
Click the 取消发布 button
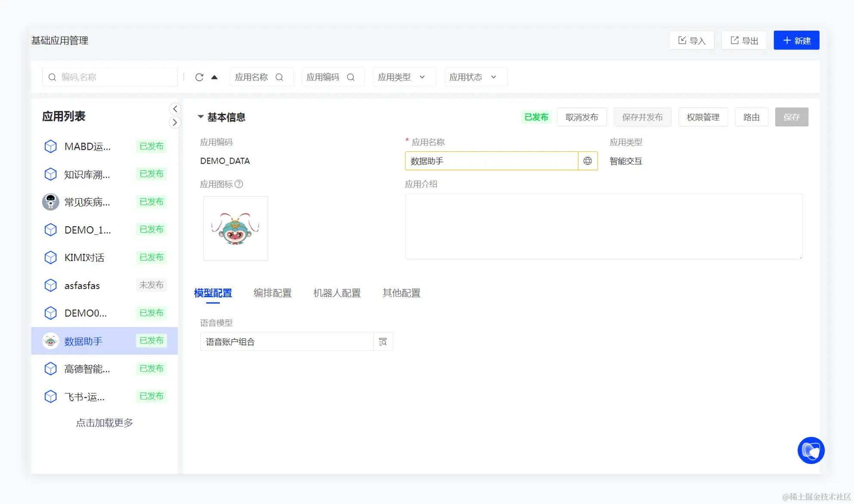tap(582, 117)
